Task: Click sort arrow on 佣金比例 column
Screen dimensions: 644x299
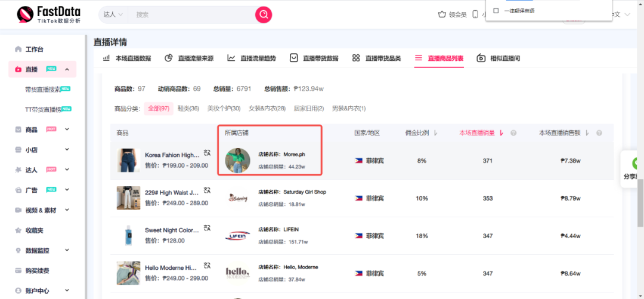Action: click(x=436, y=133)
